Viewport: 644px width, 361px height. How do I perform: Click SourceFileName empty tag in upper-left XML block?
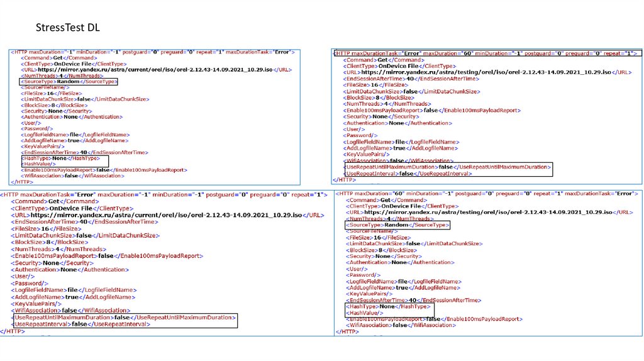click(x=45, y=87)
